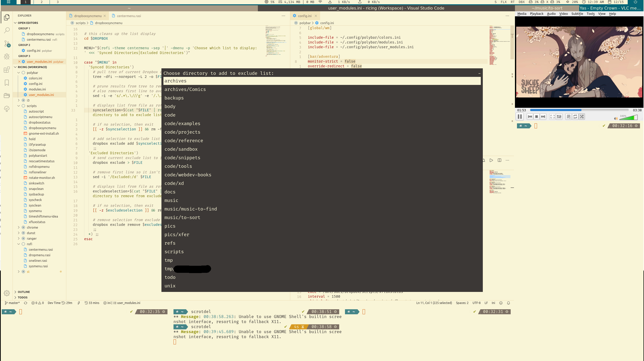This screenshot has width=644, height=361.
Task: Select 'music/to-sort' in the rofi list
Action: pos(182,218)
